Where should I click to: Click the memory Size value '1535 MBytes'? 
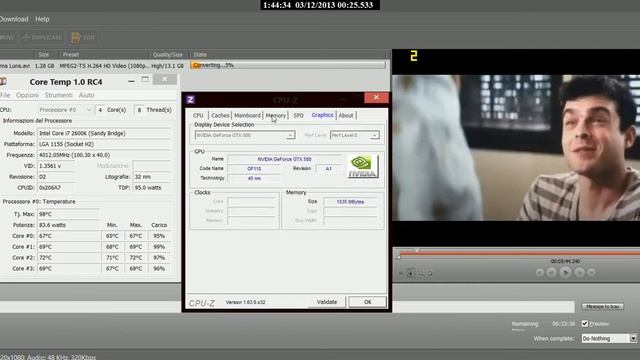coord(350,202)
